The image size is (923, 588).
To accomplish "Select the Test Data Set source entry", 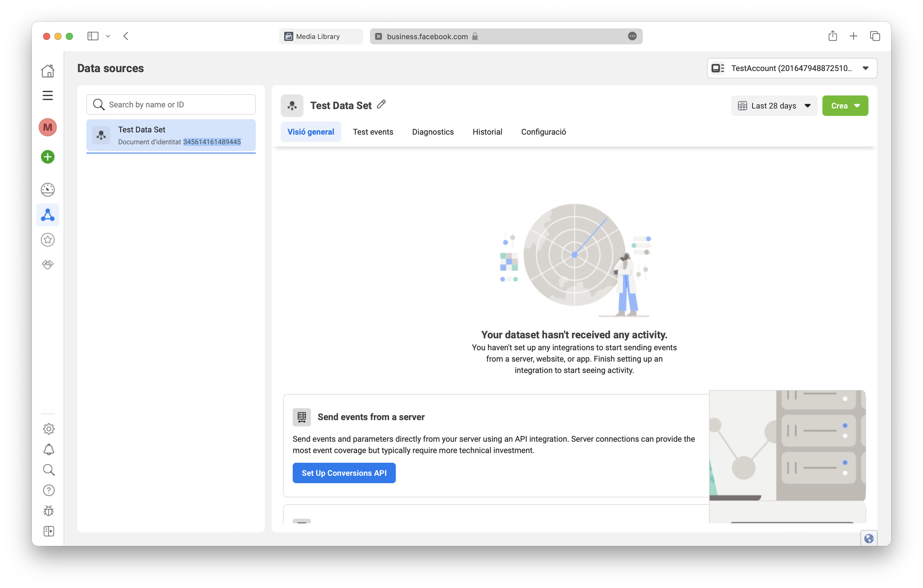I will pyautogui.click(x=171, y=135).
